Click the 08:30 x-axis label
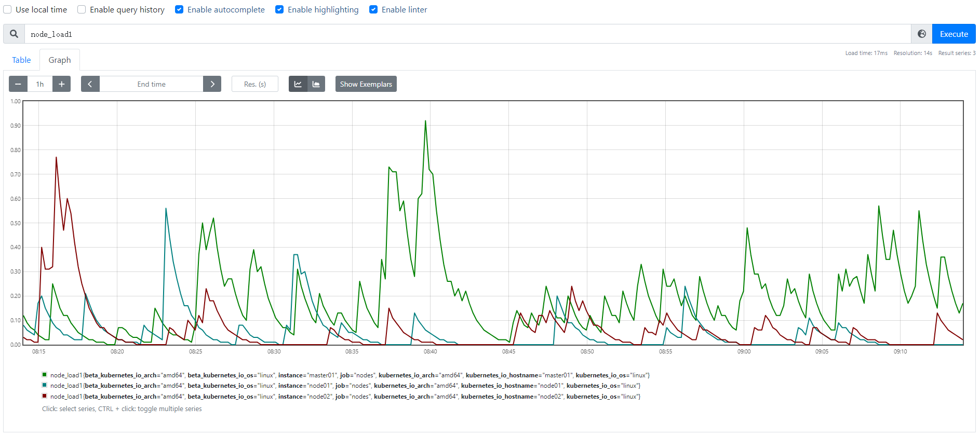 pyautogui.click(x=274, y=351)
